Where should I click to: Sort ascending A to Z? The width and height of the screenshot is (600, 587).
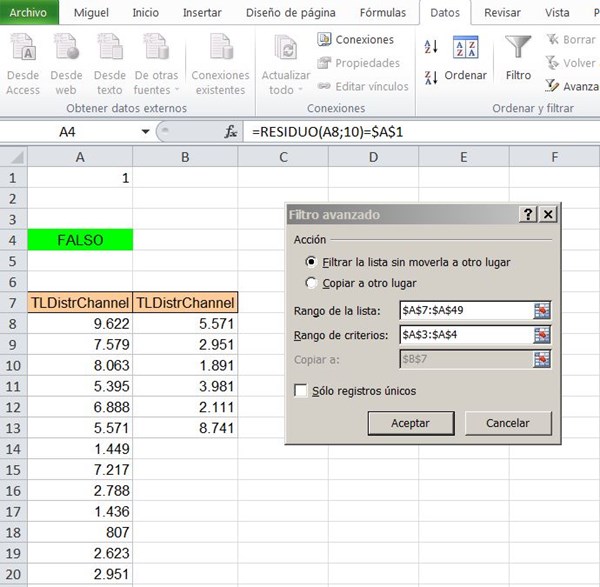[431, 47]
